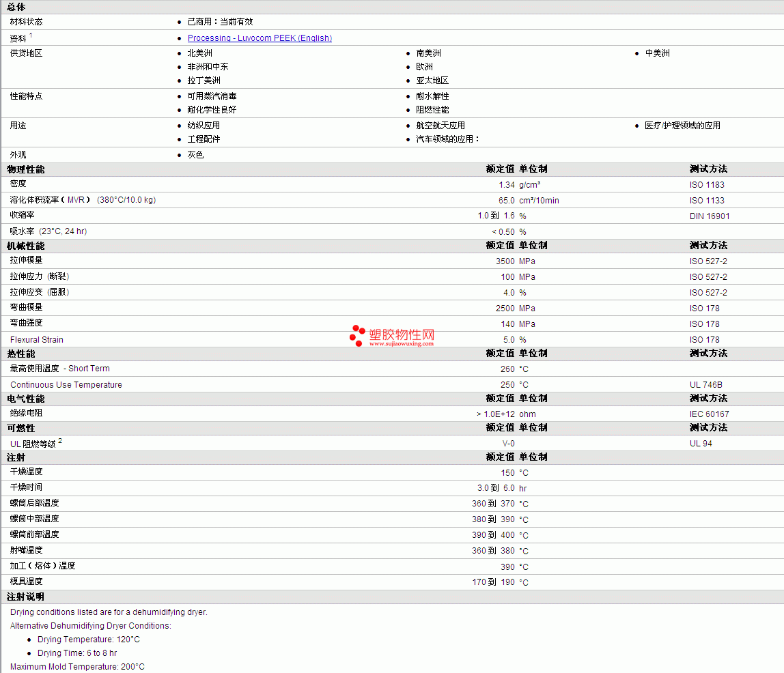
Task: Select the tensile modulus value 3500
Action: 505,261
